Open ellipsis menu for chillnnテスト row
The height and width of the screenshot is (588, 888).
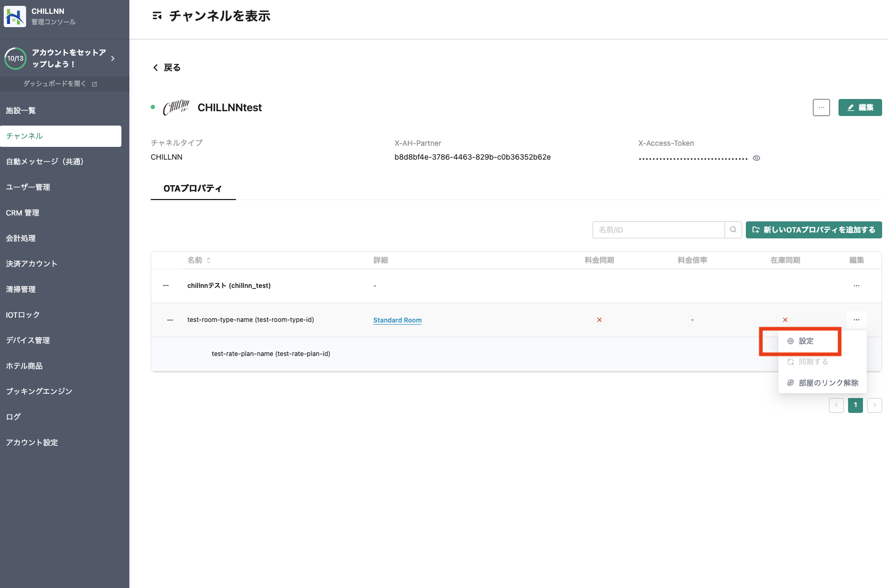[x=857, y=286]
